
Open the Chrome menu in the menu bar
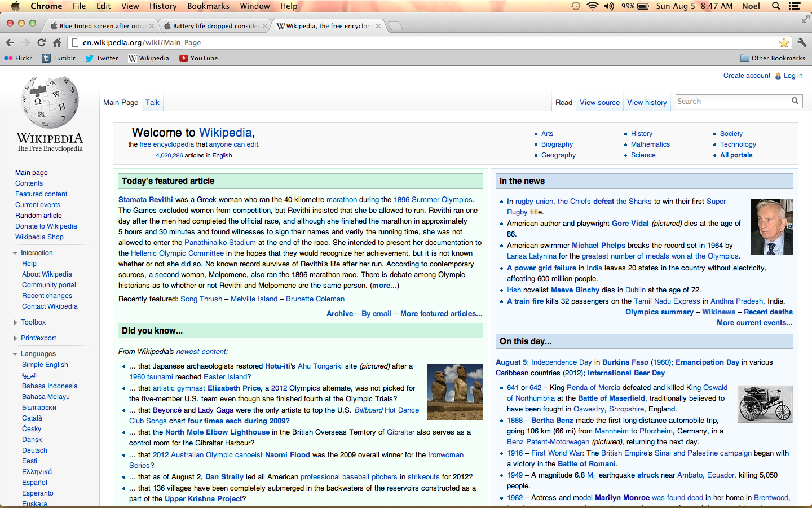[x=46, y=6]
